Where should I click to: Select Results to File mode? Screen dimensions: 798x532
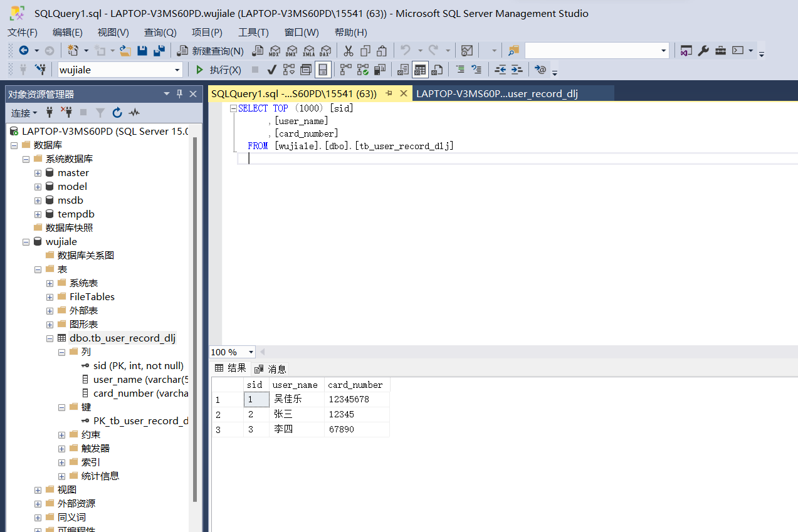(437, 70)
